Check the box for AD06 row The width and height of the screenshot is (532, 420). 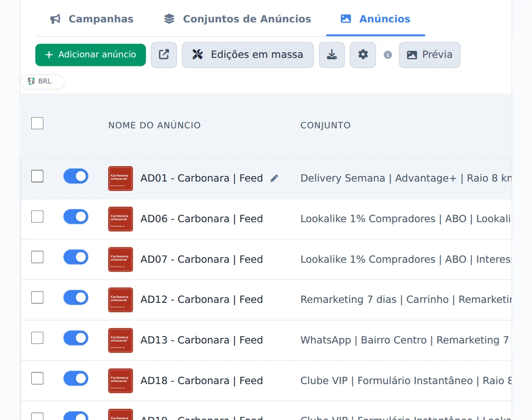tap(37, 217)
